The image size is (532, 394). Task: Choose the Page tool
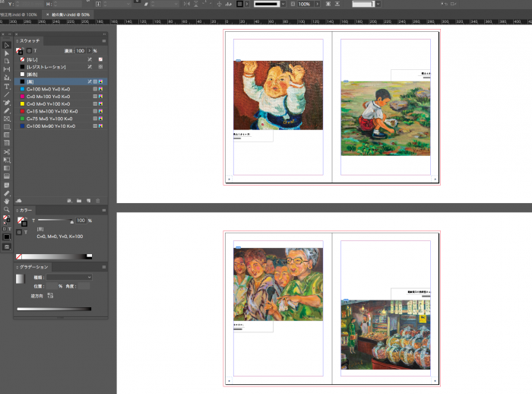point(6,62)
